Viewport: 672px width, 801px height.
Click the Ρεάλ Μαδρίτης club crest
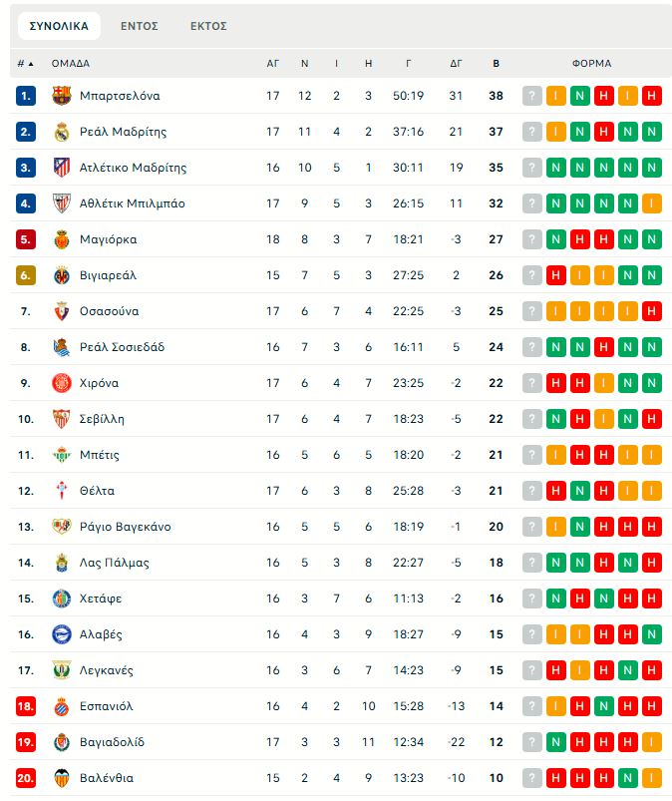pos(62,132)
